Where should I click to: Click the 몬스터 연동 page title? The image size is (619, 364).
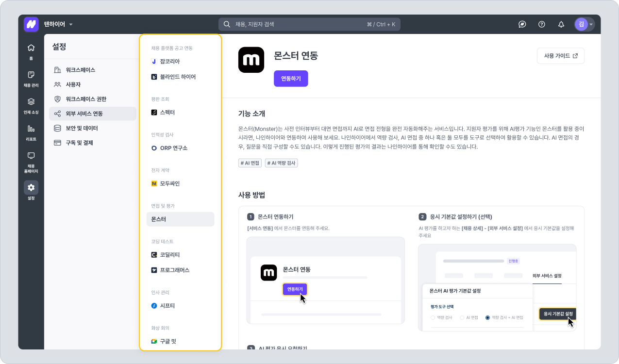tap(296, 55)
